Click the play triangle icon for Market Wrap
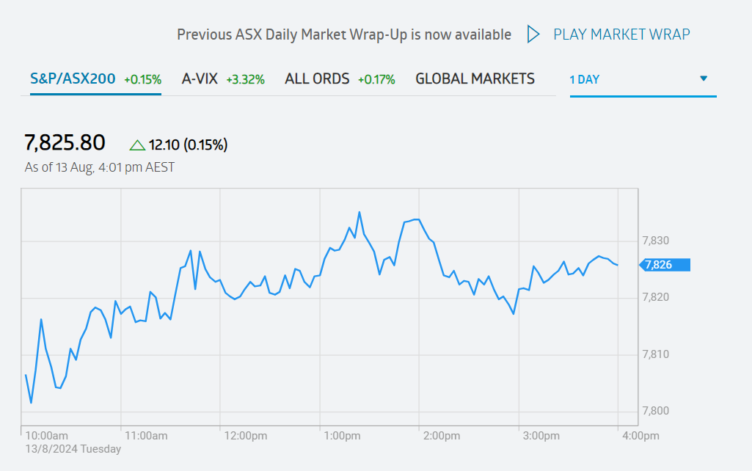The image size is (752, 471). coord(533,34)
